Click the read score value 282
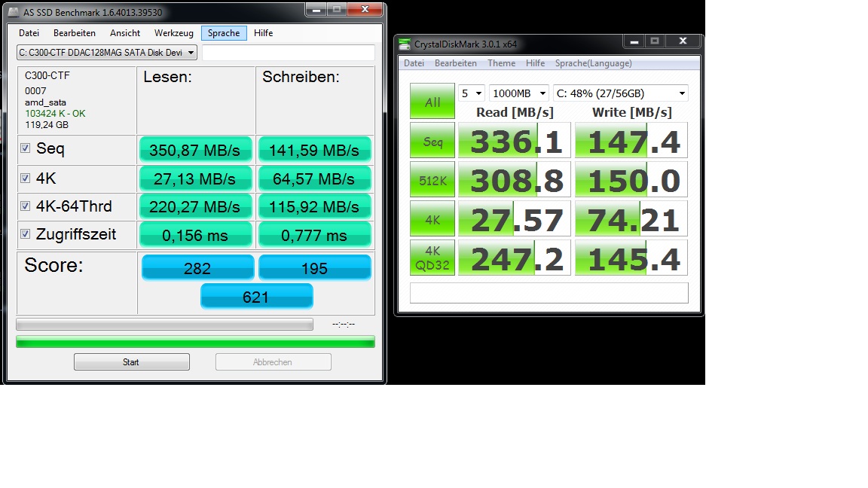This screenshot has height=488, width=868. coord(197,268)
